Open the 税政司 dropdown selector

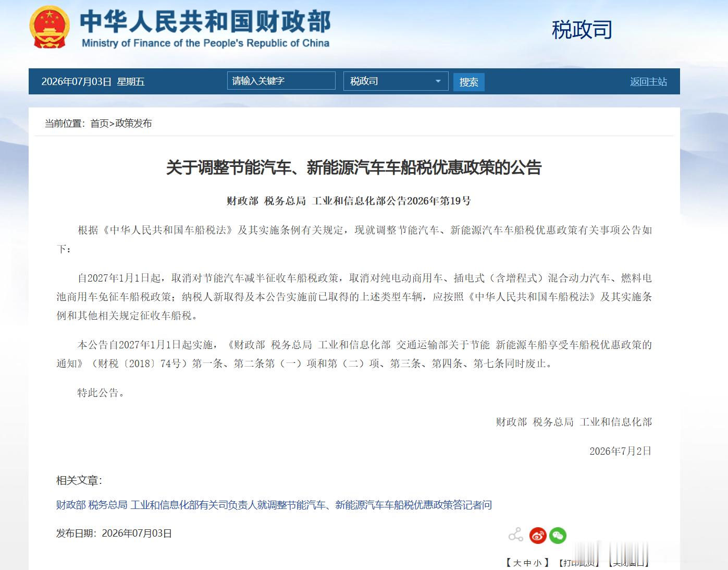click(x=396, y=81)
